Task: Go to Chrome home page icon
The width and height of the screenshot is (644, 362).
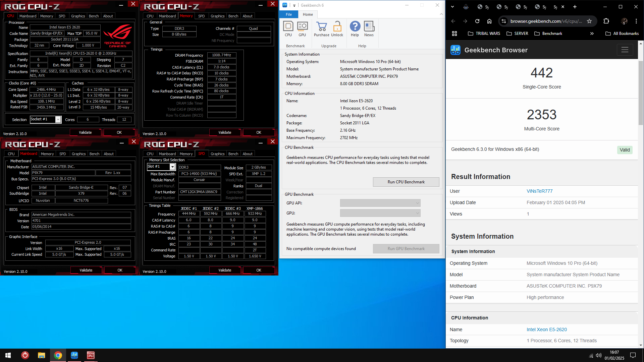Action: point(489,21)
